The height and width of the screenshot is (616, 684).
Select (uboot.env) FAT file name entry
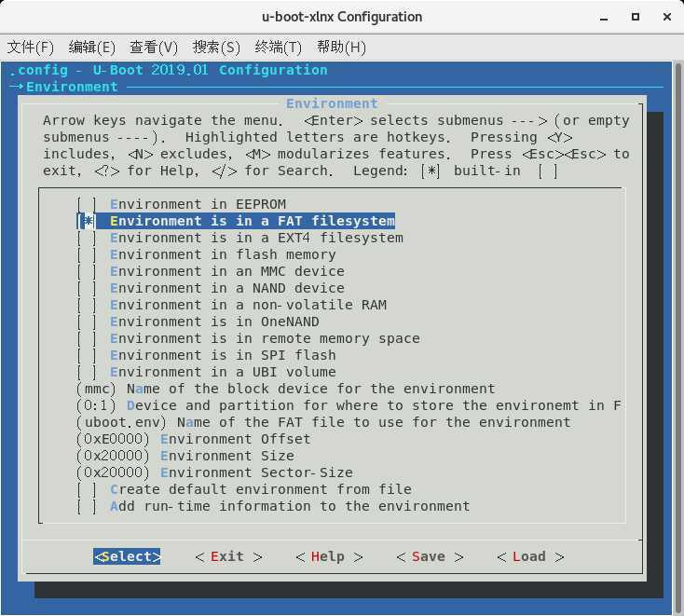[x=323, y=422]
